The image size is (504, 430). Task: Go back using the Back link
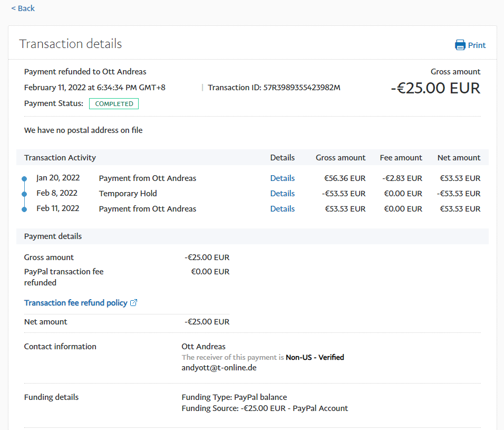point(23,8)
